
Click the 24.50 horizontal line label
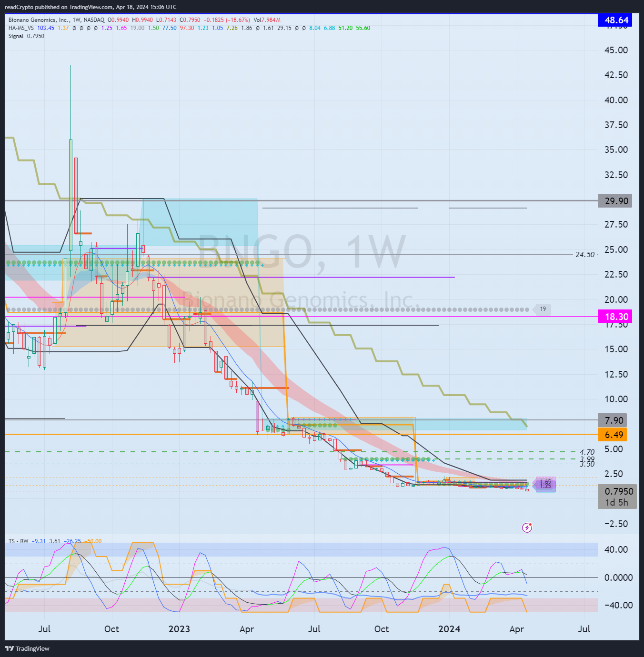coord(585,255)
